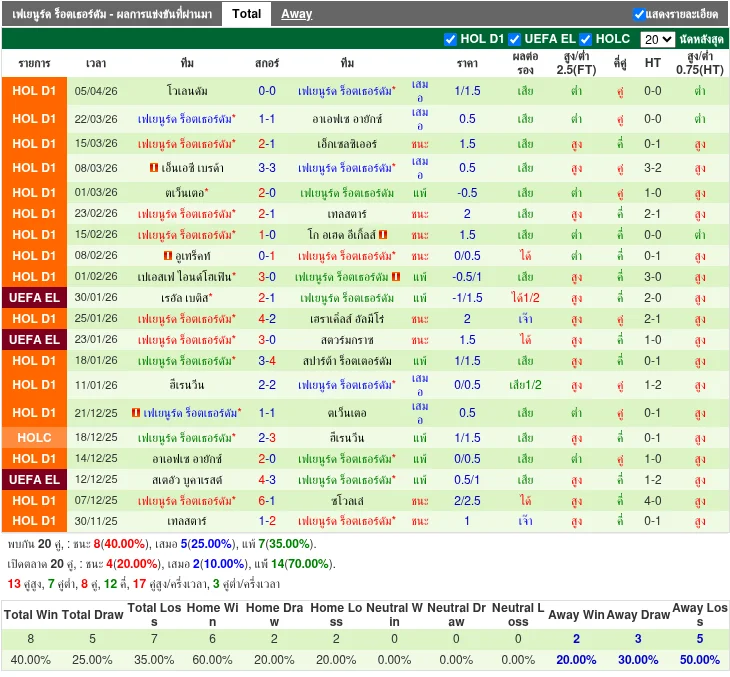Toggle the แสดงรายละเอียด checkbox
Image resolution: width=730 pixels, height=677 pixels.
tap(640, 14)
